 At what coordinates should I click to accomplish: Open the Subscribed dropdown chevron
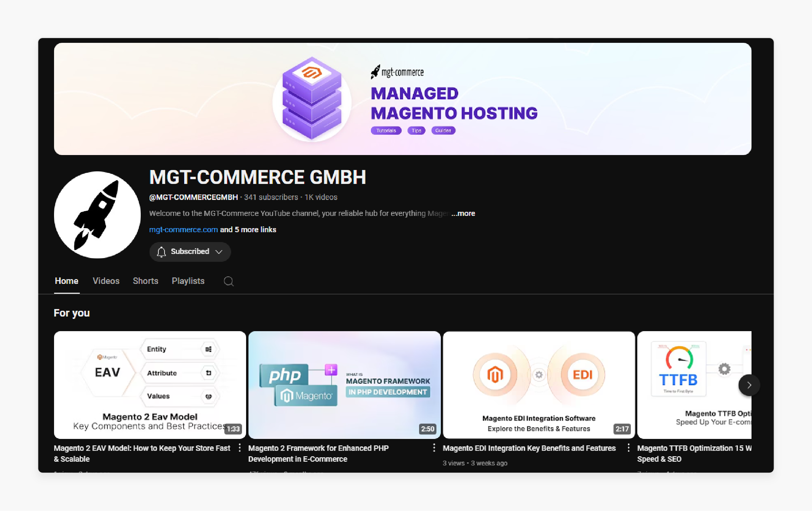pos(219,252)
